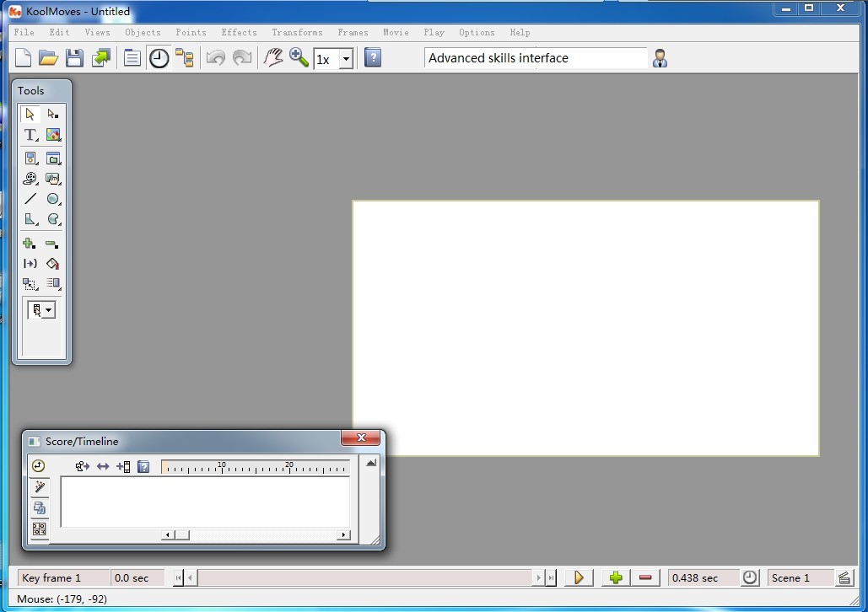The image size is (868, 612).
Task: Click the key frame slider track
Action: [364, 577]
